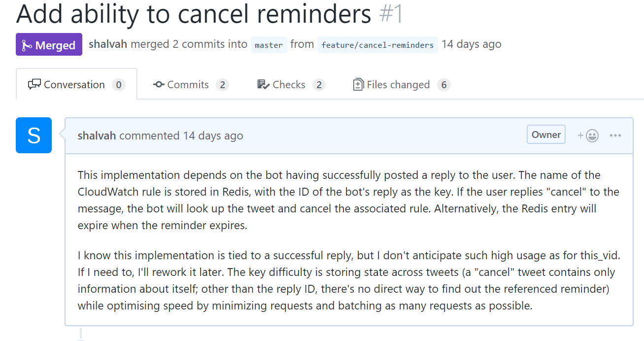Click the Files changed count badge showing 6
This screenshot has height=341, width=644.
(443, 85)
